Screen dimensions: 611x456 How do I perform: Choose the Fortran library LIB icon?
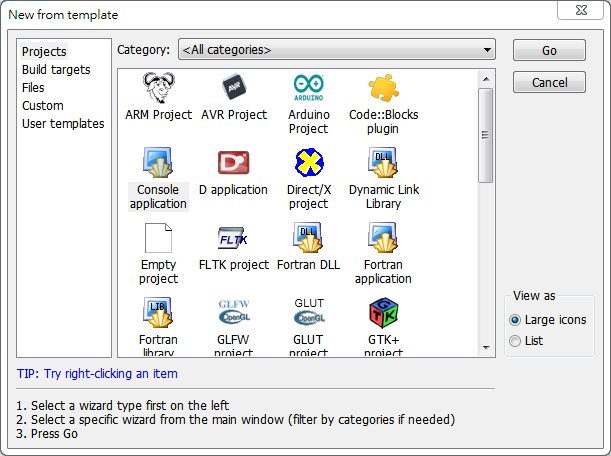coord(158,313)
